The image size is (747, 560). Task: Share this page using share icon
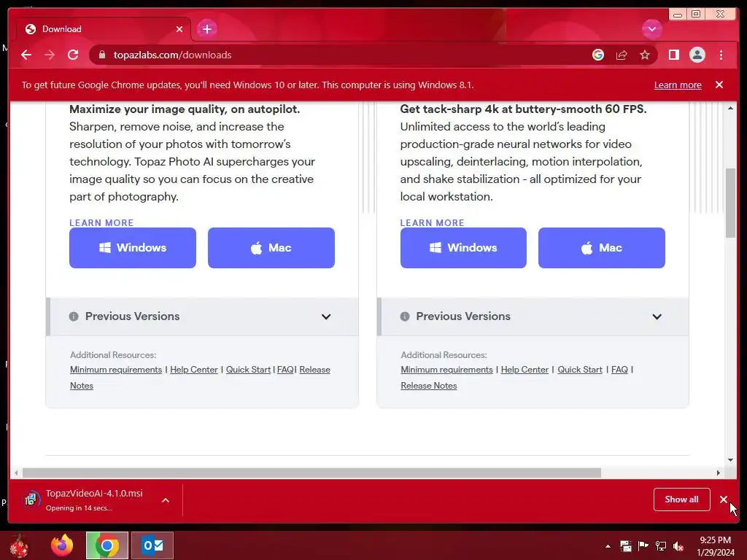[x=622, y=55]
